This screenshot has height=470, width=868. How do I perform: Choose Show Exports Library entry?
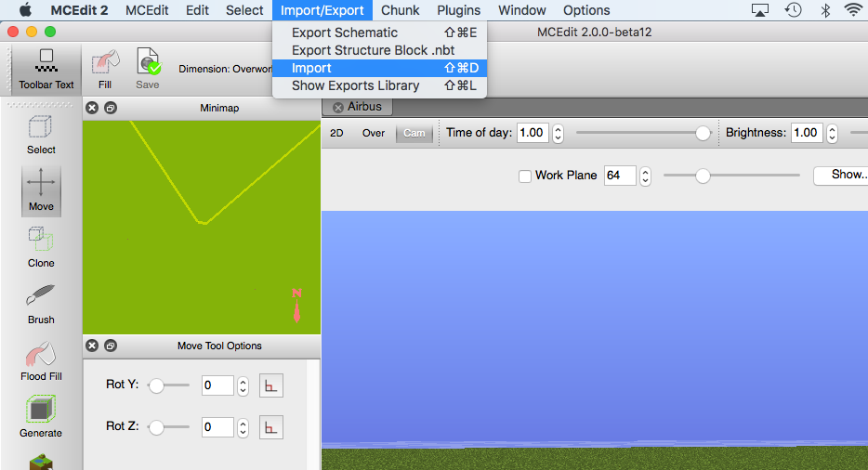click(379, 85)
